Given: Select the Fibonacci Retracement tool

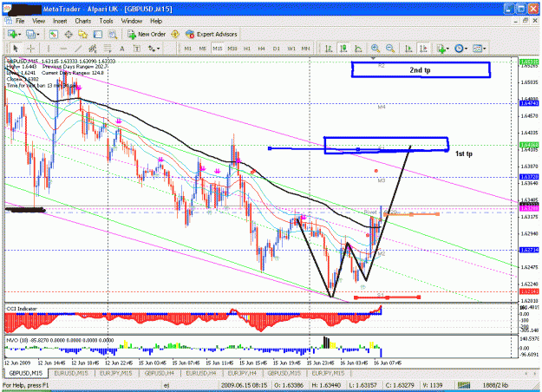Looking at the screenshot, I should pos(108,49).
